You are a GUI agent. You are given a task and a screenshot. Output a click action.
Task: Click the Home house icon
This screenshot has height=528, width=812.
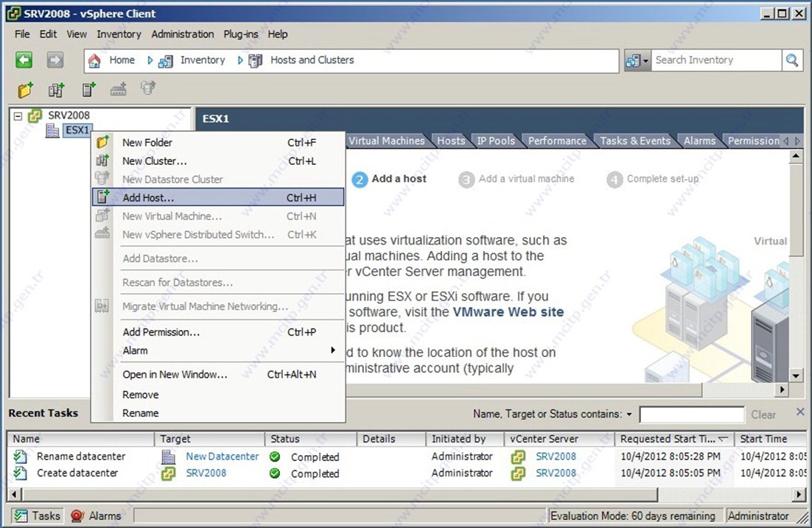point(94,60)
